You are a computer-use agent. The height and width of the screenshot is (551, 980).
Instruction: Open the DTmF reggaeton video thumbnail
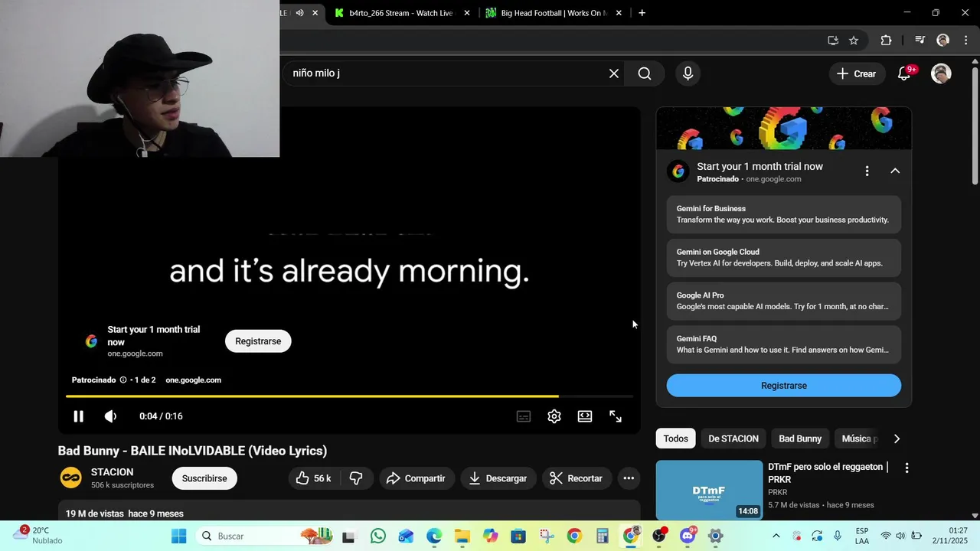pyautogui.click(x=709, y=490)
